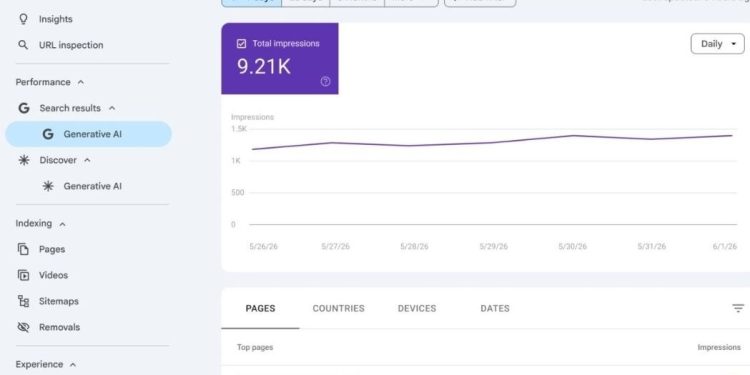Click the 1.5K axis label
Image resolution: width=750 pixels, height=375 pixels.
[x=239, y=129]
